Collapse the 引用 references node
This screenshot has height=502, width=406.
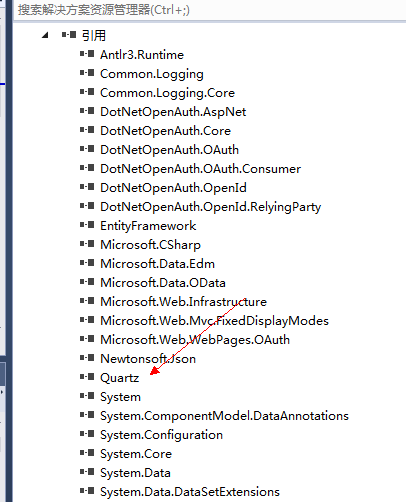point(45,35)
